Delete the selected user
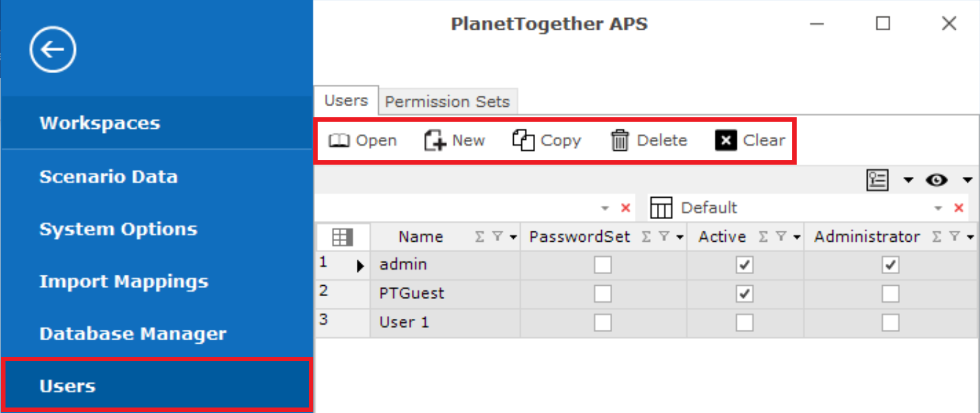This screenshot has width=980, height=413. click(649, 140)
